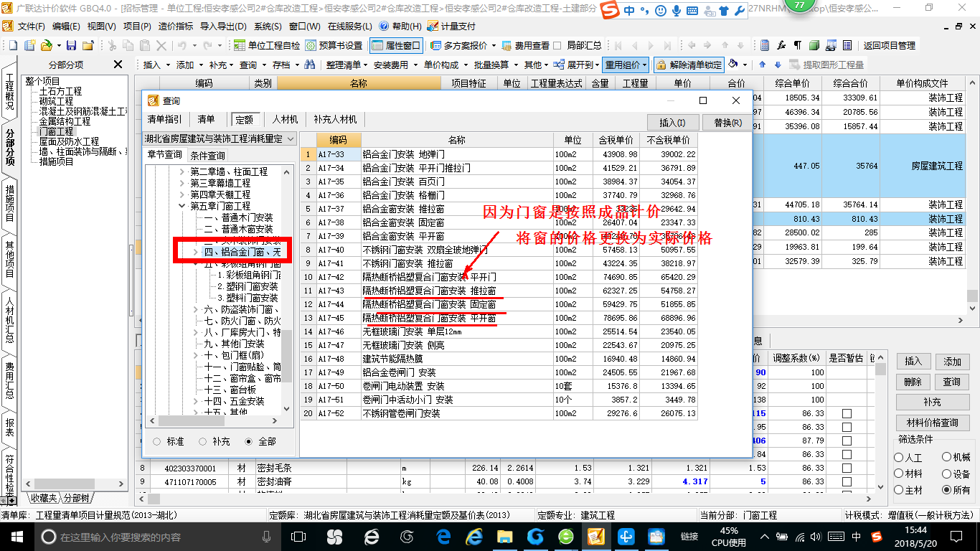The width and height of the screenshot is (980, 551).
Task: Click the 计量支付 menu icon
Action: click(433, 26)
